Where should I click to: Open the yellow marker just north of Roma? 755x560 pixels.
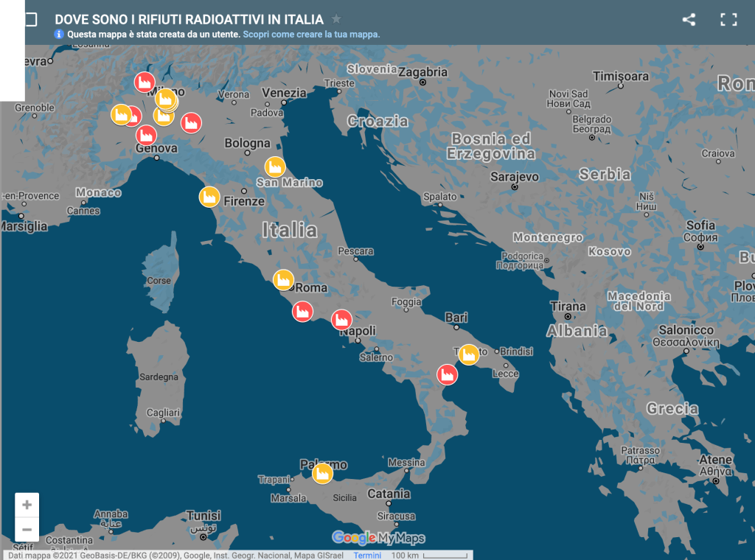(x=283, y=279)
